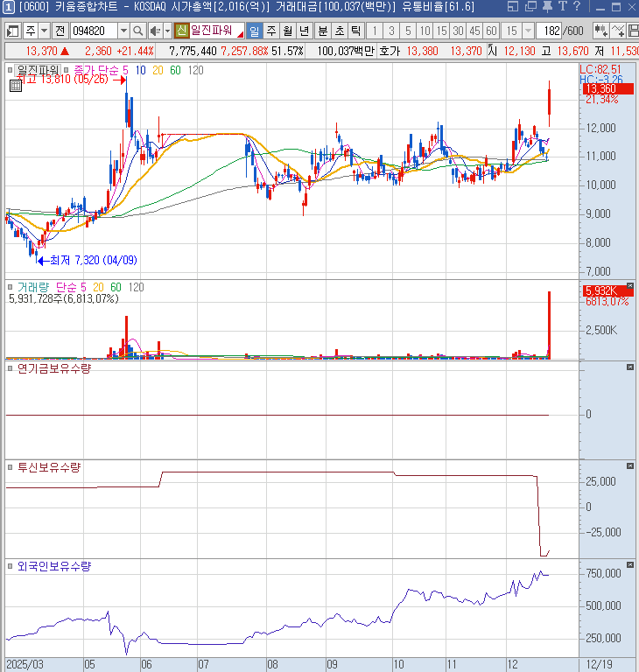The image size is (639, 672).
Task: Open the dropdown next to the 15 interval button
Action: point(530,31)
